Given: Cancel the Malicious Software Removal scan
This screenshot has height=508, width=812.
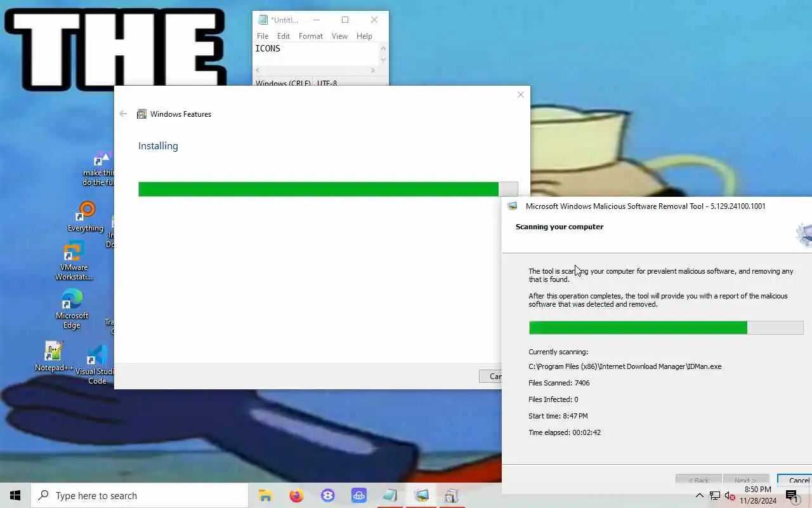Looking at the screenshot, I should point(794,481).
